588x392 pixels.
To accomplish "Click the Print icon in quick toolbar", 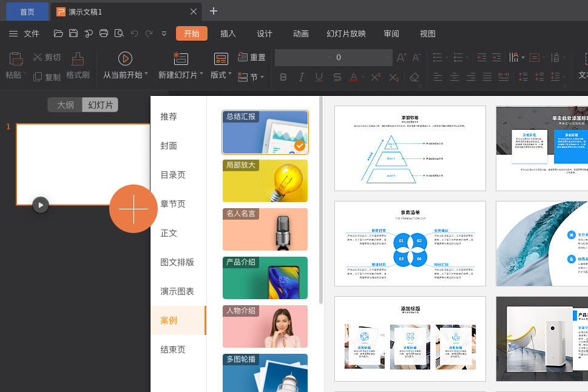I will (x=104, y=33).
